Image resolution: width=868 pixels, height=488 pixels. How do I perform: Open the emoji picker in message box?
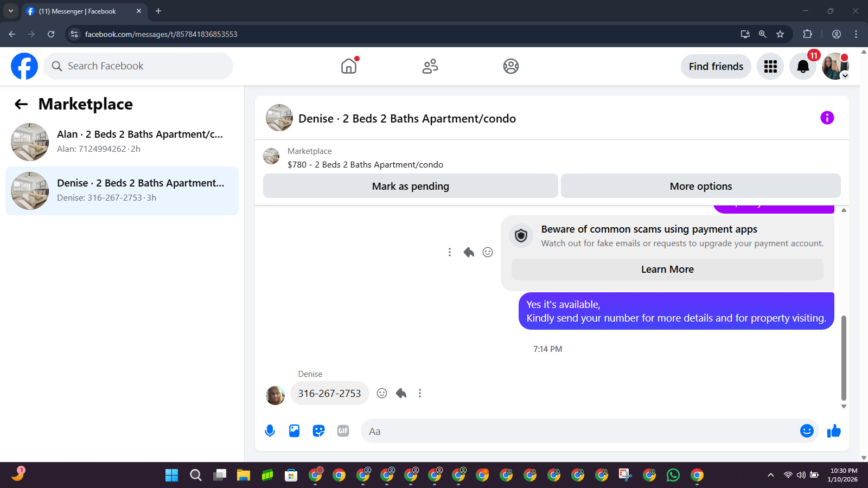tap(807, 431)
